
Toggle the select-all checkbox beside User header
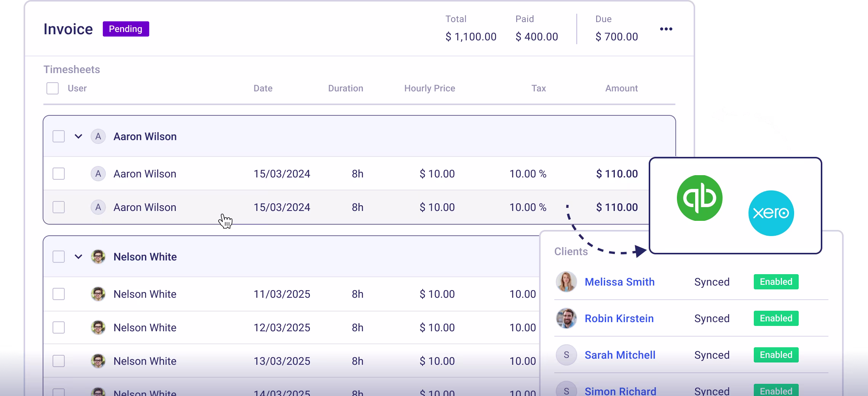pos(53,88)
